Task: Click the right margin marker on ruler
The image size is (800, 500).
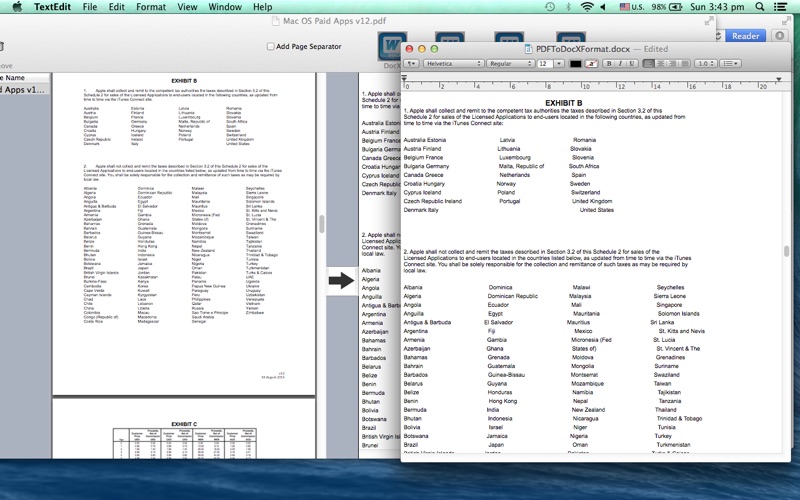Action: click(779, 79)
